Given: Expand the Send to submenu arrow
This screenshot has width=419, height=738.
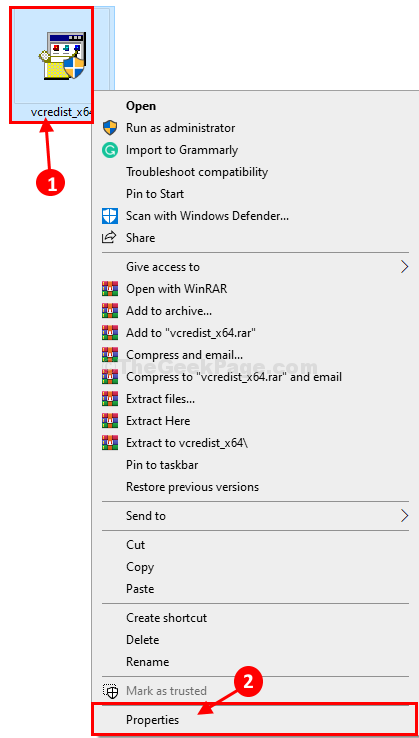Looking at the screenshot, I should pos(404,516).
